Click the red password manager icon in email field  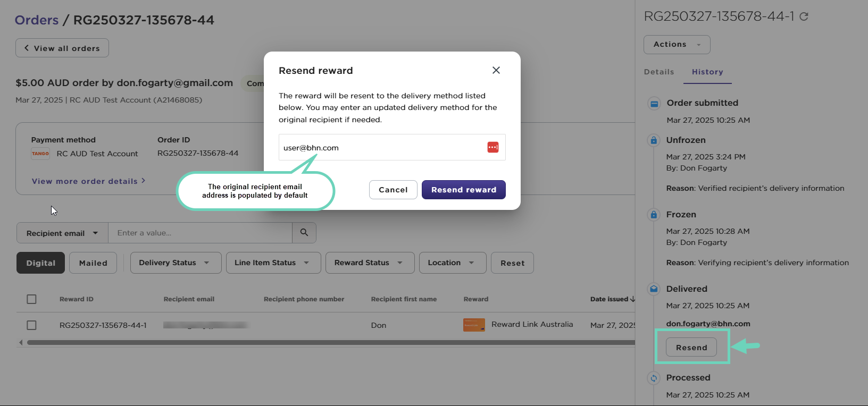493,147
